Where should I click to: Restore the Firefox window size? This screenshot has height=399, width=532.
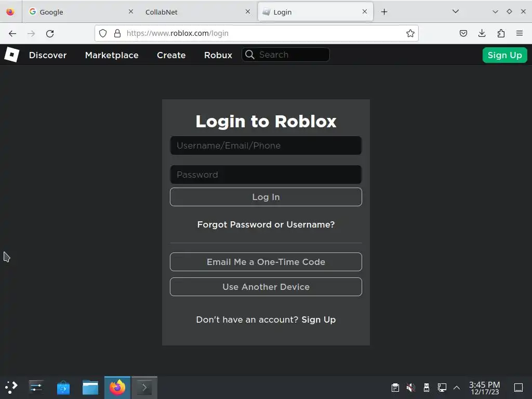tap(509, 11)
